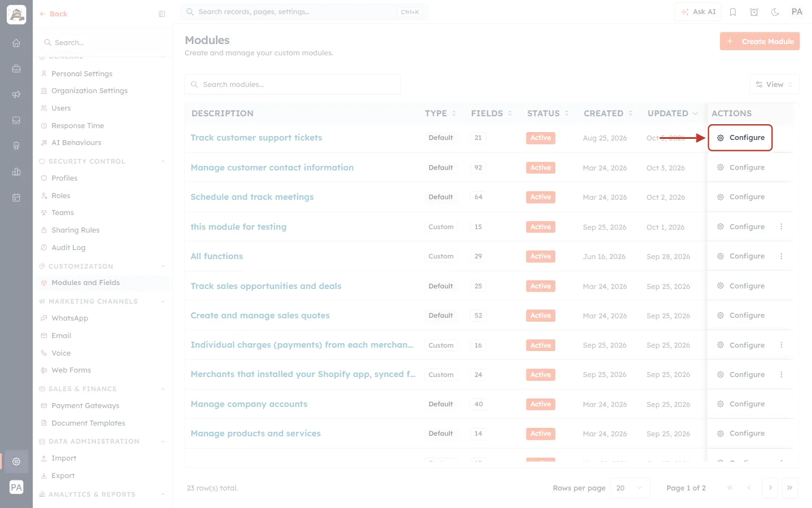
Task: Sort table by the Fields column
Action: pos(492,113)
